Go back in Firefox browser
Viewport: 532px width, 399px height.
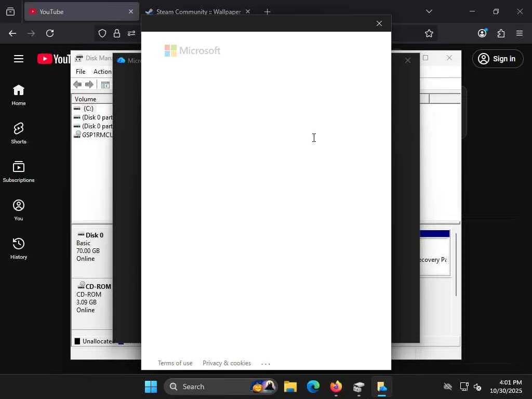pyautogui.click(x=12, y=33)
